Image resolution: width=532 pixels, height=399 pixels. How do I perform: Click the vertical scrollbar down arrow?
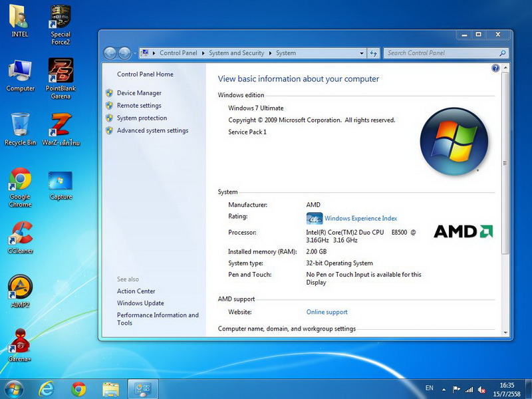(x=505, y=332)
